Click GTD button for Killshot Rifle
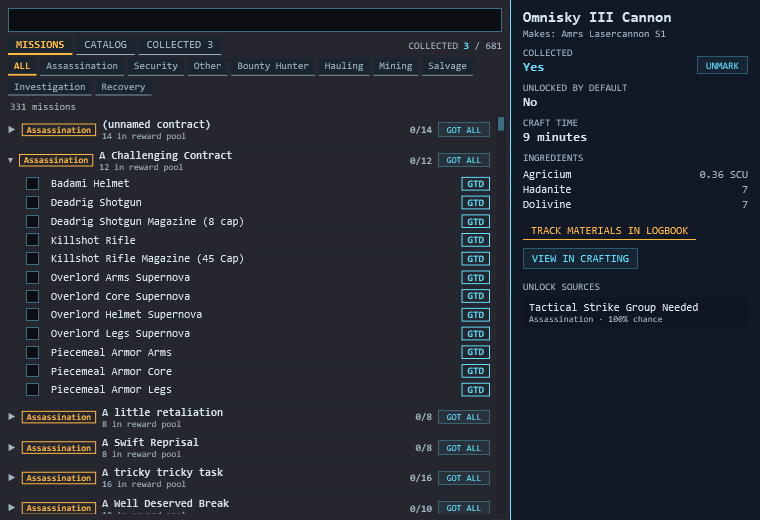This screenshot has width=760, height=520. 475,240
